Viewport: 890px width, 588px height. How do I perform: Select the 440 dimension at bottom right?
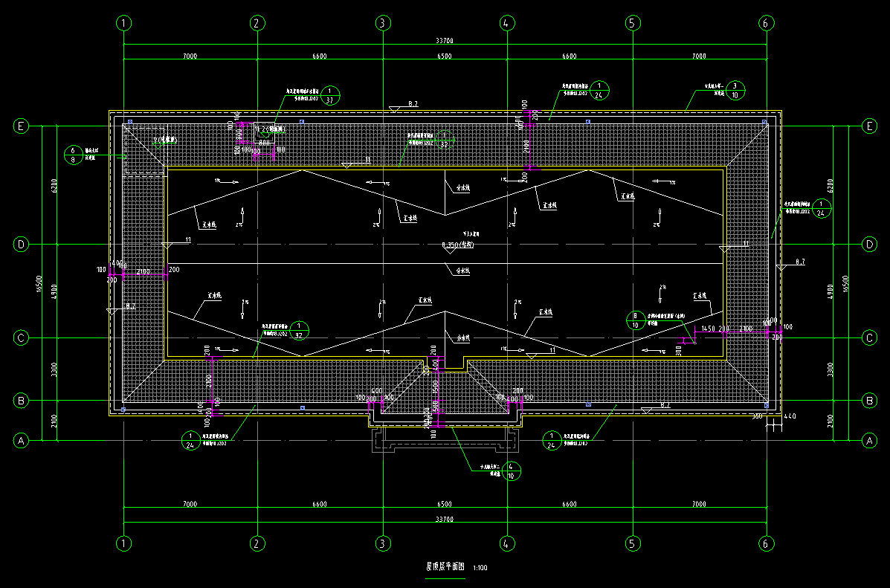coord(790,417)
